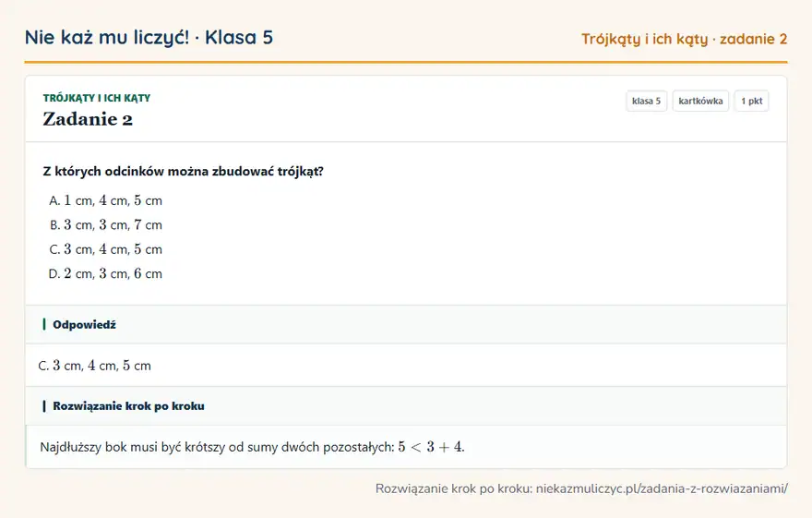Click the '1 pkt' badge
Screen dimensions: 812x518
click(751, 101)
